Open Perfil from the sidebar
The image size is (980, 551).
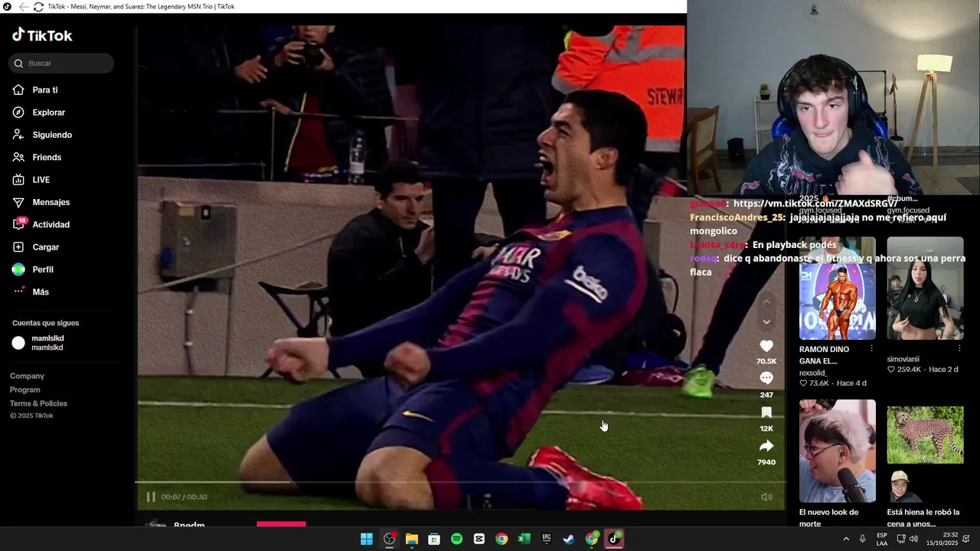tap(33, 269)
